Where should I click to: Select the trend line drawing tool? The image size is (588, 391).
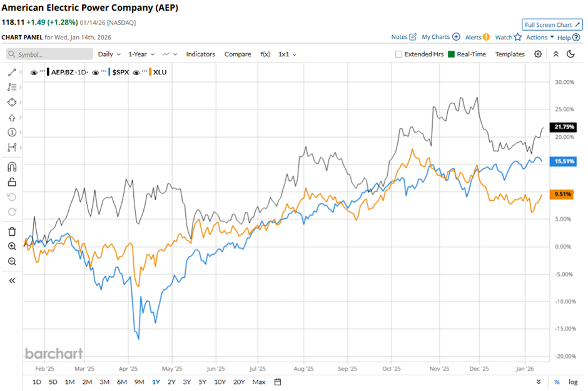coord(12,73)
